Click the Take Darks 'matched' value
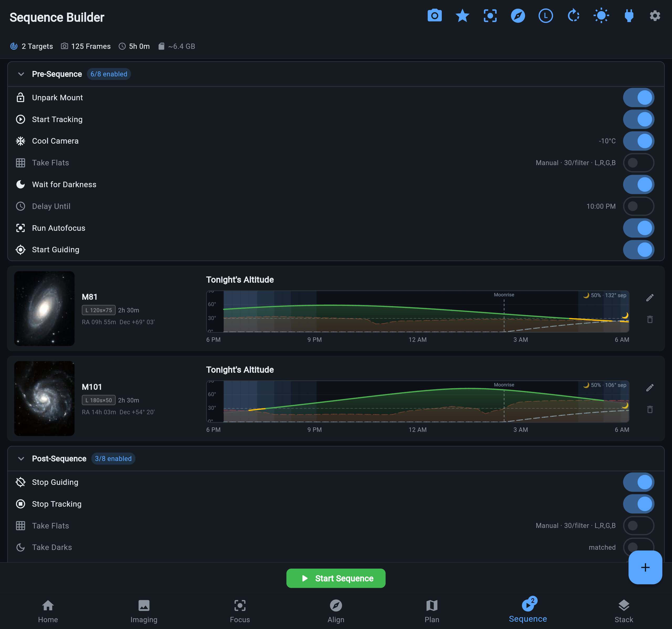The image size is (672, 629). 602,547
